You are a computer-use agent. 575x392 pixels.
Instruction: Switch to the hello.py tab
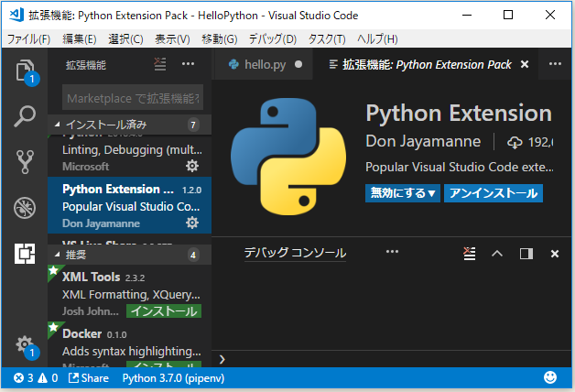[x=264, y=64]
